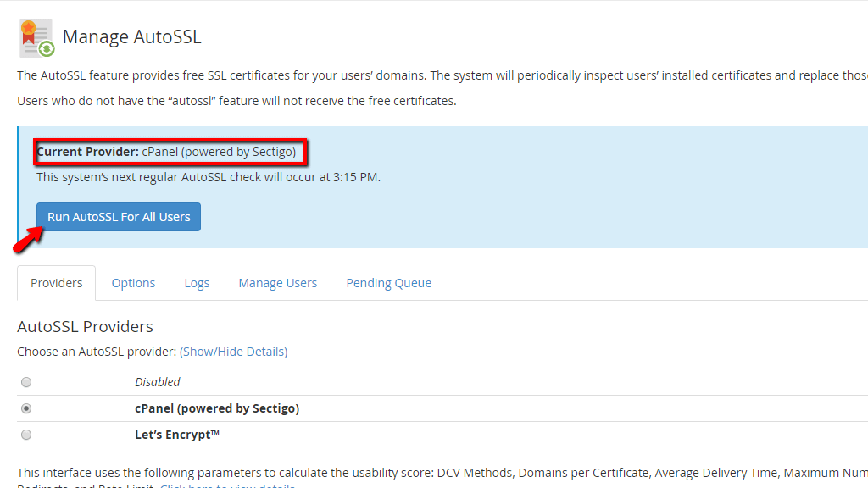Click the Manage AutoSSL page heading
This screenshot has height=488, width=868.
[x=131, y=37]
